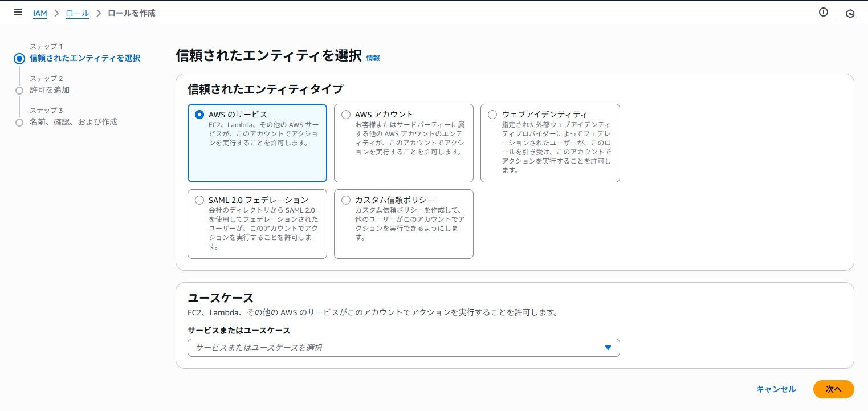This screenshot has height=411, width=868.
Task: Open the 情報 info link beside heading
Action: coord(373,58)
